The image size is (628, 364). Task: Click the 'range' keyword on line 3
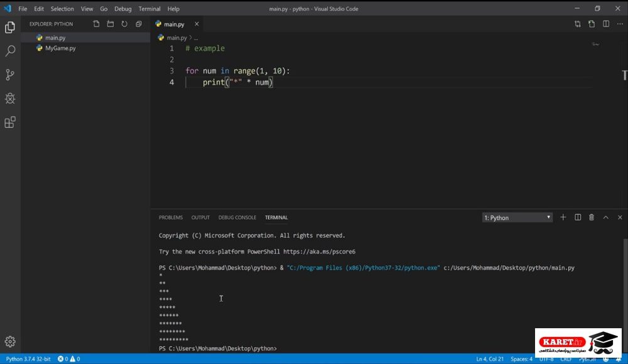[244, 71]
